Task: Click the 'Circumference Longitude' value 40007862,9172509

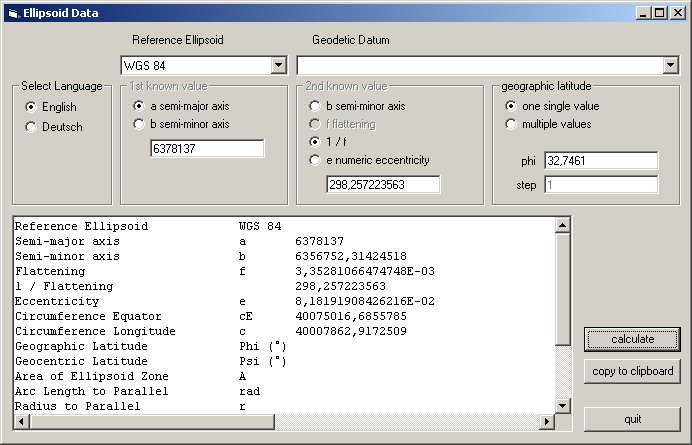Action: coord(351,331)
